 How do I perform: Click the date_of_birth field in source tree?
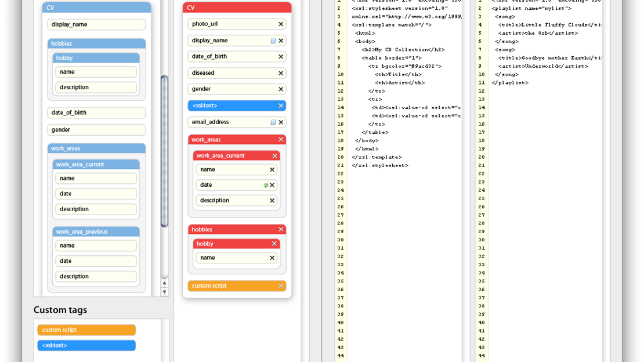pyautogui.click(x=96, y=113)
